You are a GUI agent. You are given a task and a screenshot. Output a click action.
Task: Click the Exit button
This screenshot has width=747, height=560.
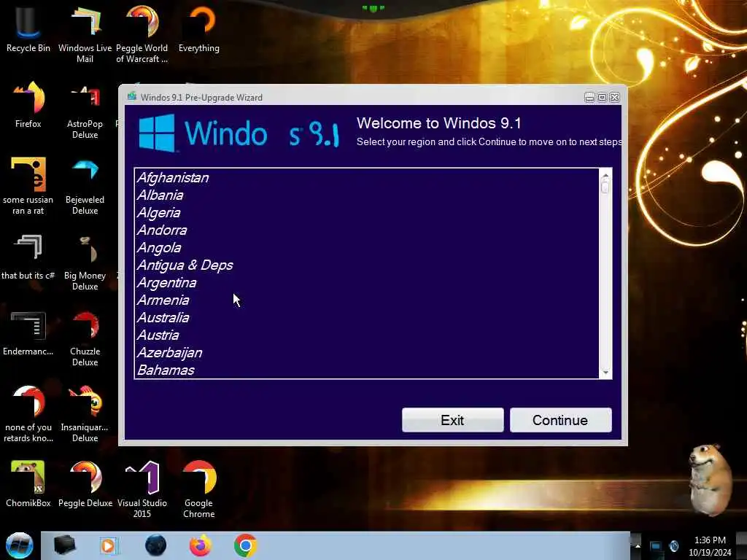click(452, 420)
